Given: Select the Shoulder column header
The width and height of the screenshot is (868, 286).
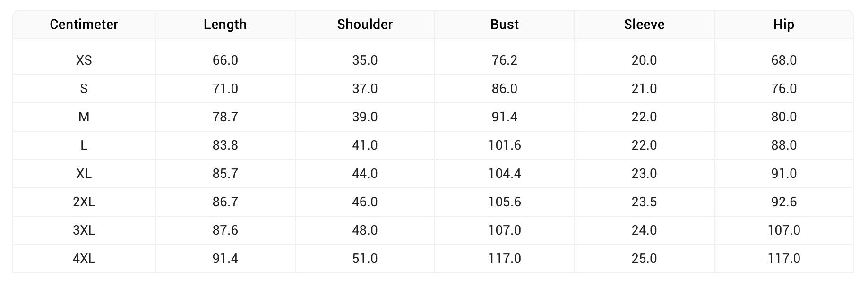Looking at the screenshot, I should click(365, 25).
